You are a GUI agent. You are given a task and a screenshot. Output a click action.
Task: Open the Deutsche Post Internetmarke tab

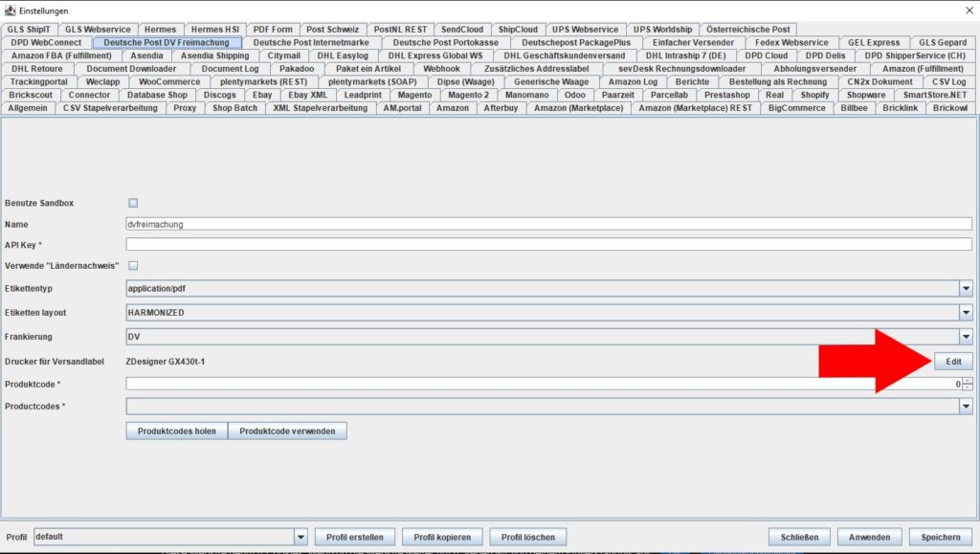point(311,42)
